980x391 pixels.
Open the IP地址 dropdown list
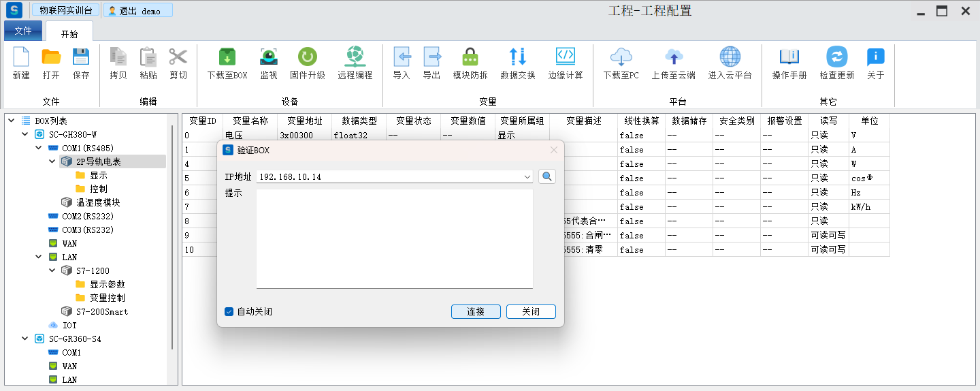[x=527, y=177]
